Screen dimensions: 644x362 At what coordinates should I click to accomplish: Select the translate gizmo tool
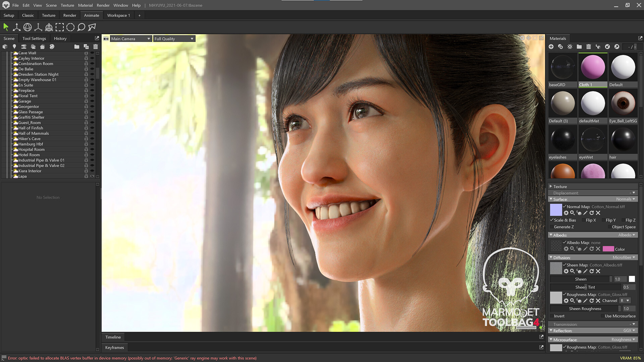[16, 27]
